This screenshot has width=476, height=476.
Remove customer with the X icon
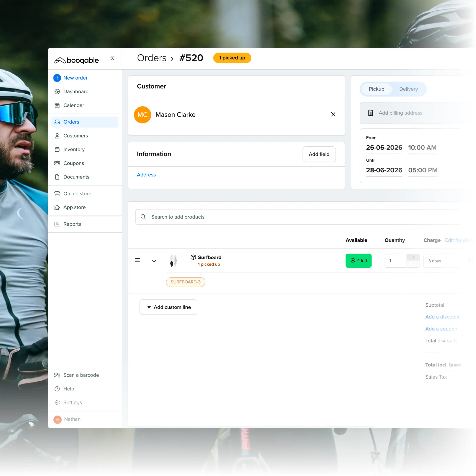point(333,114)
